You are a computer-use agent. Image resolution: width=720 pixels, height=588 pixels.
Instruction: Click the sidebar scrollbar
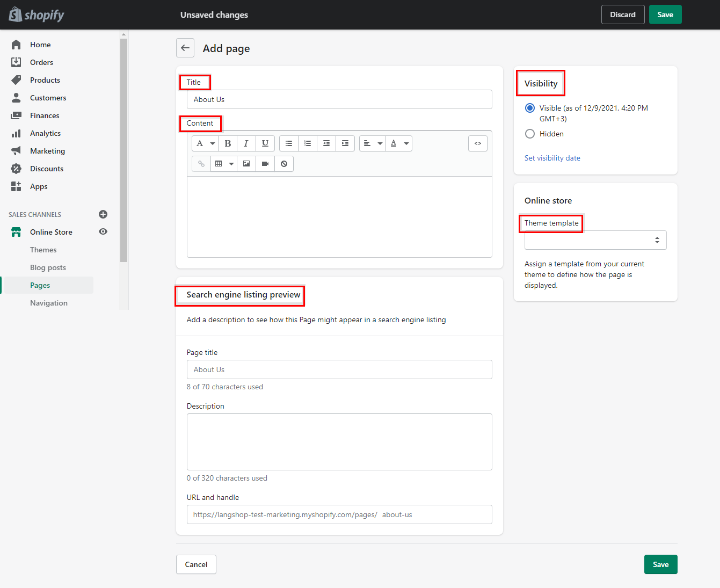click(124, 150)
